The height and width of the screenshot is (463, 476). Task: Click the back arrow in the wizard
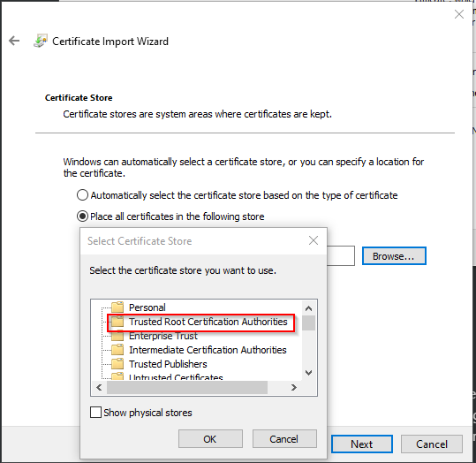[14, 41]
